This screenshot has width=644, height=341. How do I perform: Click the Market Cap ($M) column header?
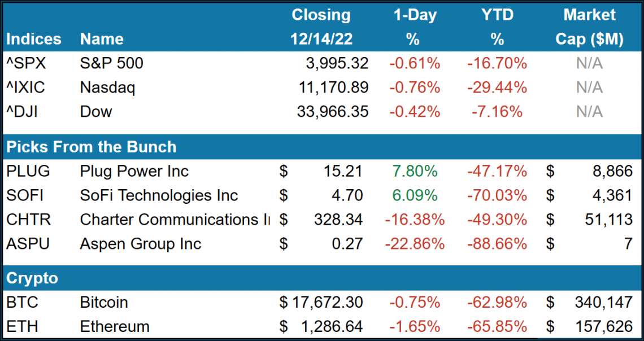pos(589,27)
